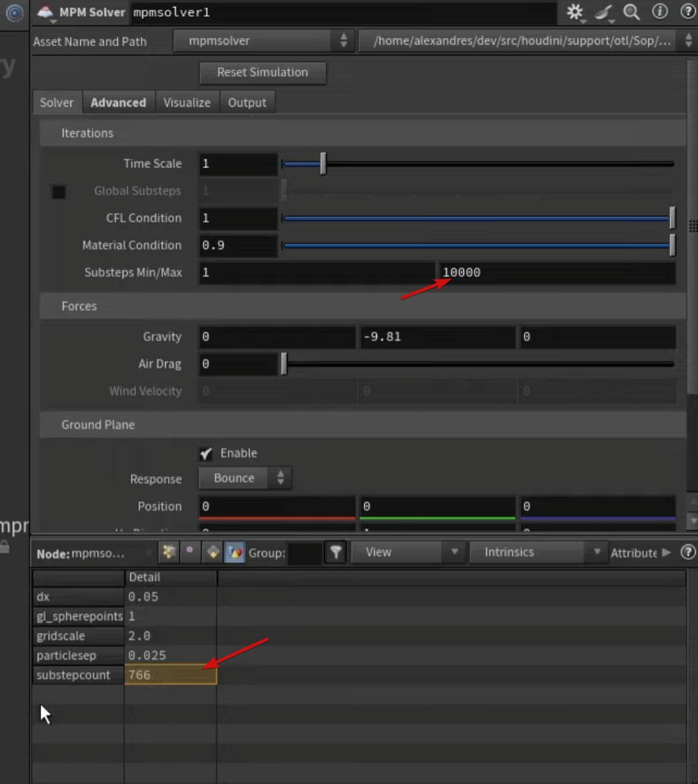Viewport: 698px width, 784px height.
Task: Select the dx row label
Action: (x=79, y=596)
